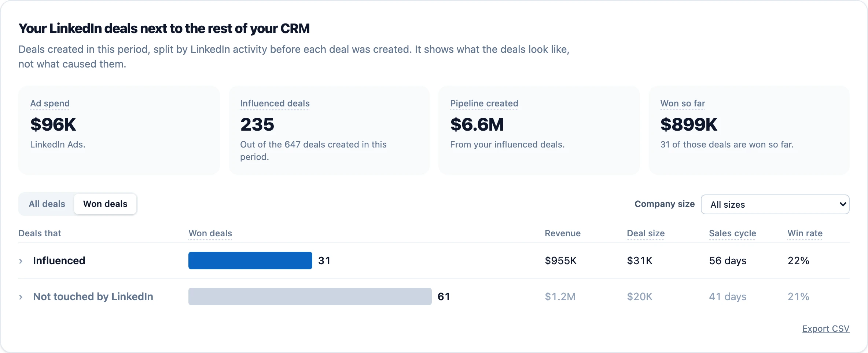The image size is (868, 353).
Task: Click the 235 influenced deals figure
Action: (x=257, y=124)
